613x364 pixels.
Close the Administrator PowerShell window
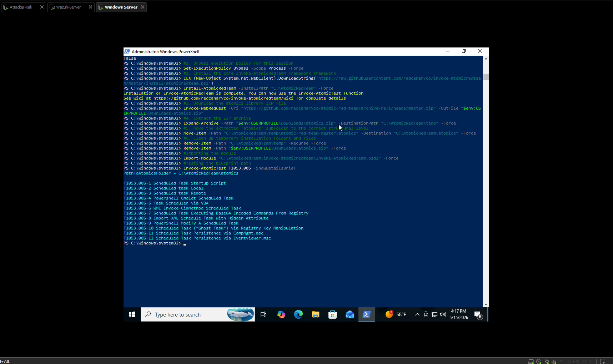[480, 51]
